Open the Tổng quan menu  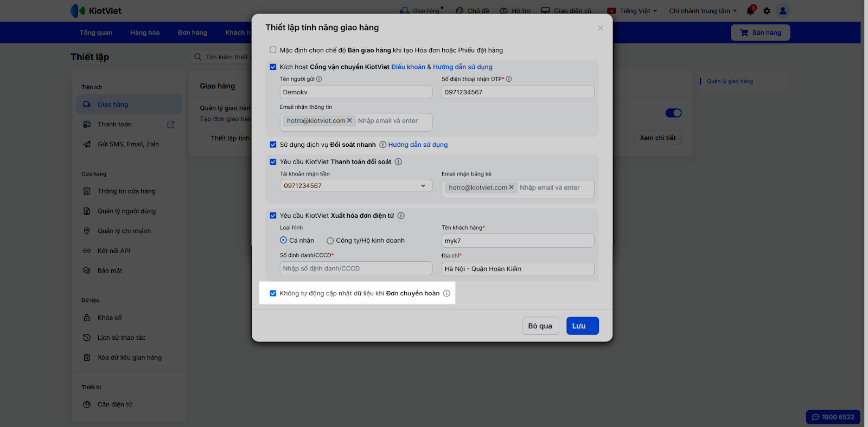point(96,33)
